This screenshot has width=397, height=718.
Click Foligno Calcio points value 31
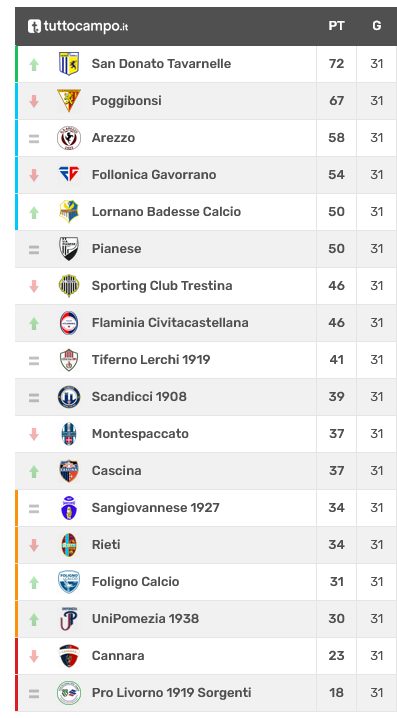tap(336, 582)
